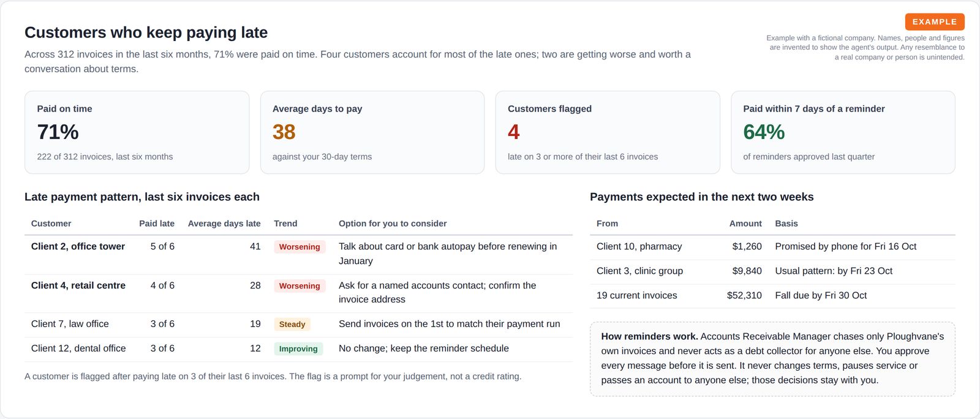Click '222 of 312 invoices, last six months'
Screen dimensions: 980x419
click(105, 157)
